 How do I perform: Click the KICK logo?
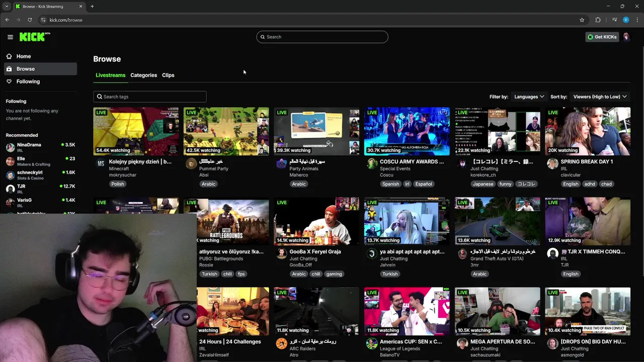pyautogui.click(x=35, y=37)
